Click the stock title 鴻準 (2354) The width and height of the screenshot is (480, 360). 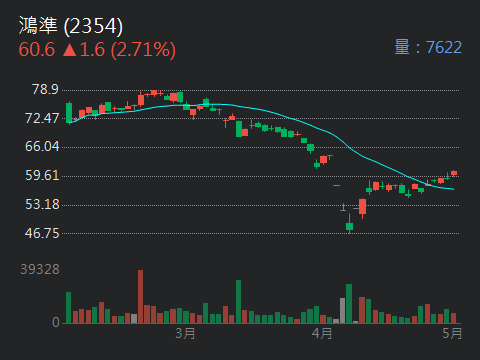[71, 26]
